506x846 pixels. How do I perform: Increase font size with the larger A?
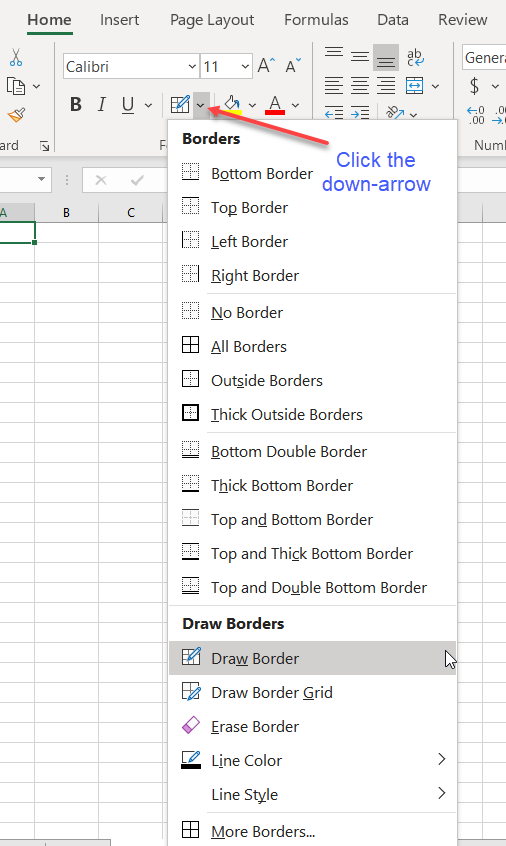tap(266, 66)
